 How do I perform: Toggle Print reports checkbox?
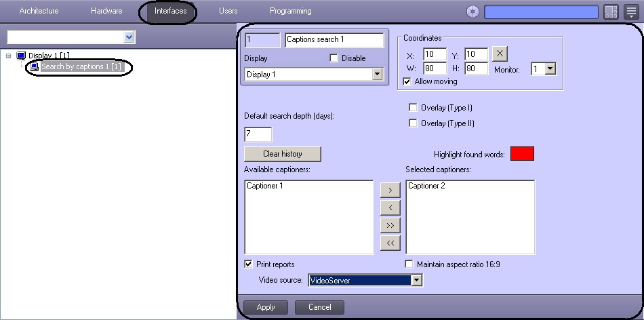coord(249,264)
